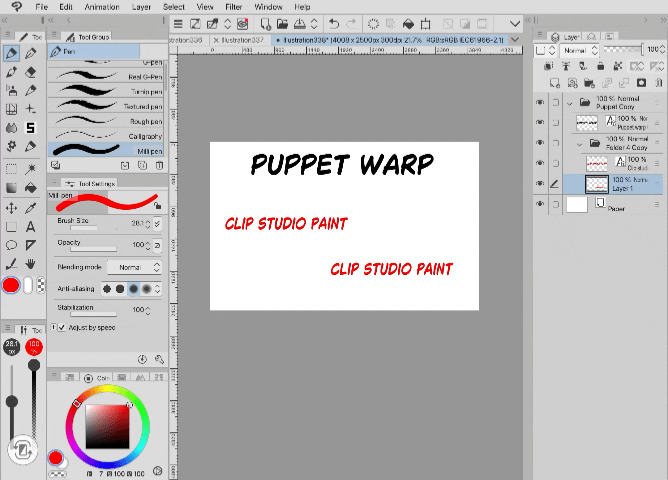This screenshot has width=668, height=480.
Task: Click the Scale/Rotate transform icon
Action: (426, 24)
